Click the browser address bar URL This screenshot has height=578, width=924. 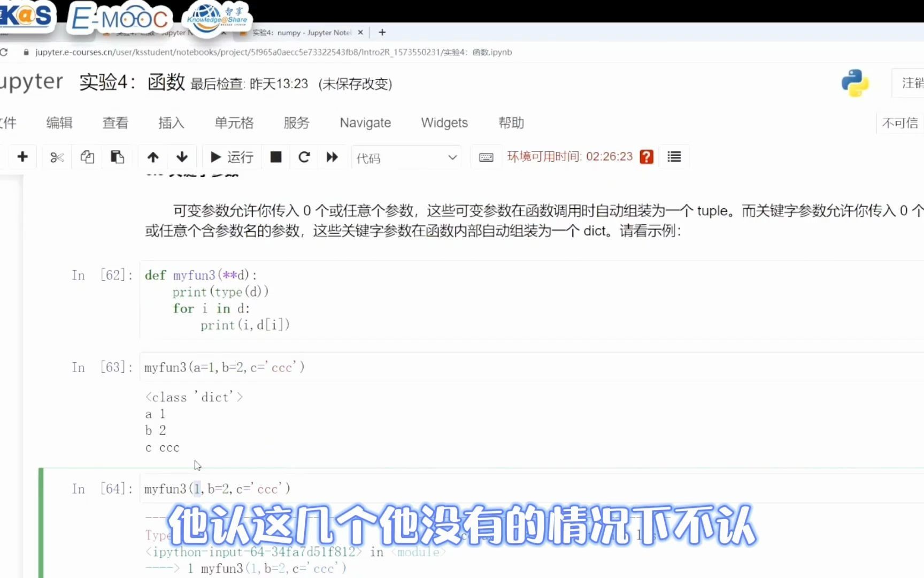tap(273, 52)
